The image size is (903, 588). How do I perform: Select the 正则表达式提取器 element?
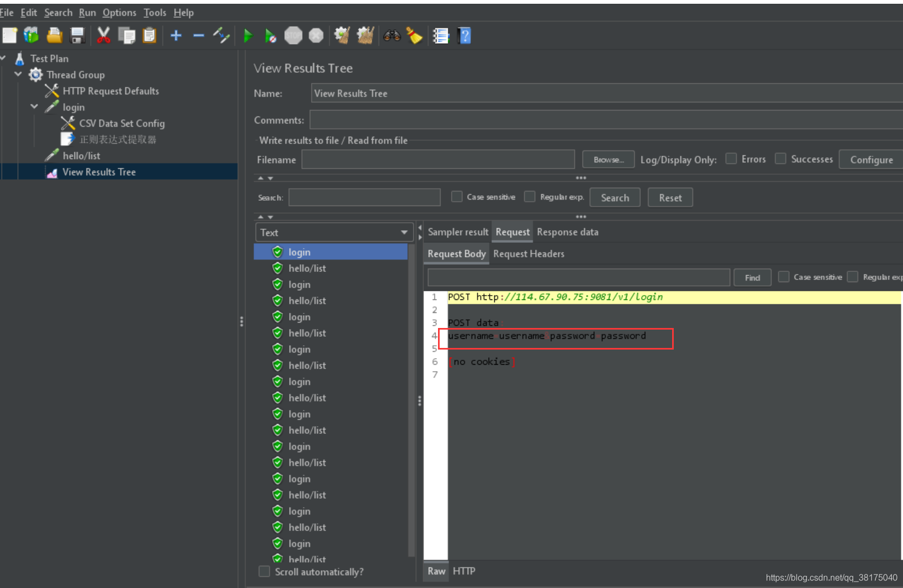[x=118, y=139]
